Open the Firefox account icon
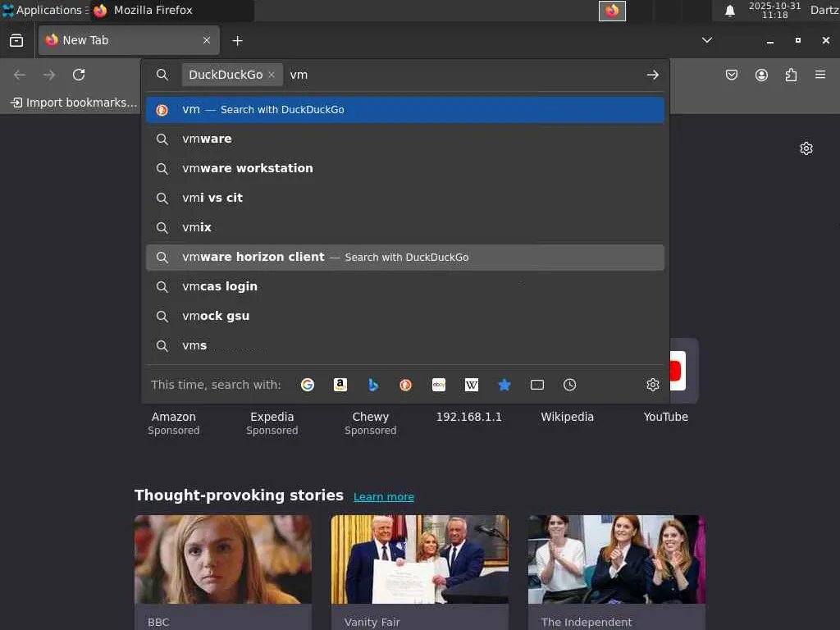 click(x=761, y=75)
